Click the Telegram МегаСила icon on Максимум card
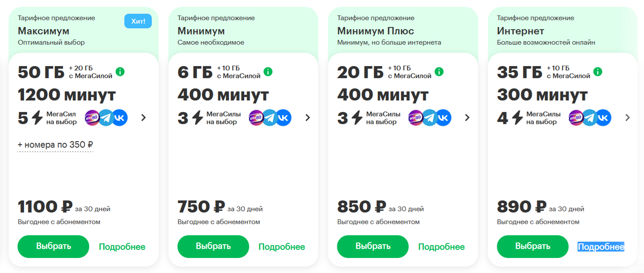644x273 pixels. (x=106, y=117)
